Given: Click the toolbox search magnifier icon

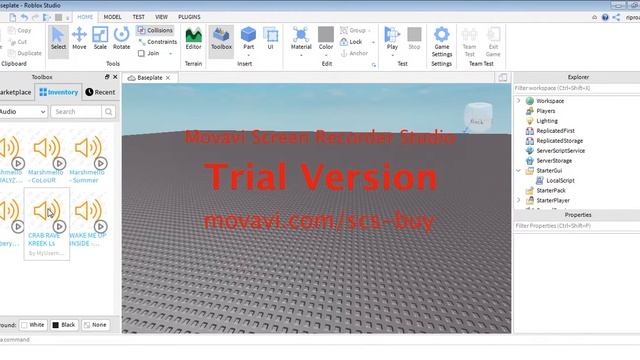Looking at the screenshot, I should [108, 111].
